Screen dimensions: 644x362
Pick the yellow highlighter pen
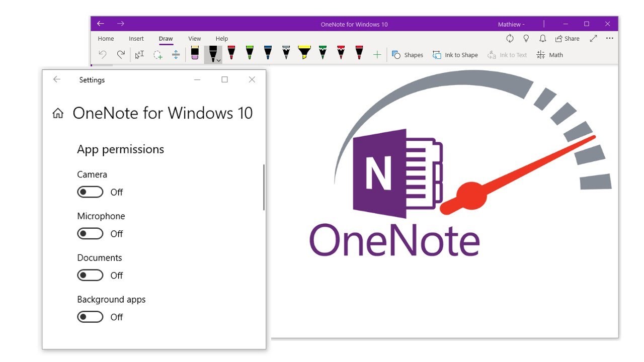[304, 53]
